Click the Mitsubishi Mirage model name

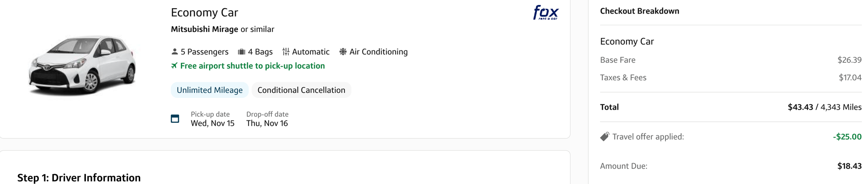pos(204,29)
